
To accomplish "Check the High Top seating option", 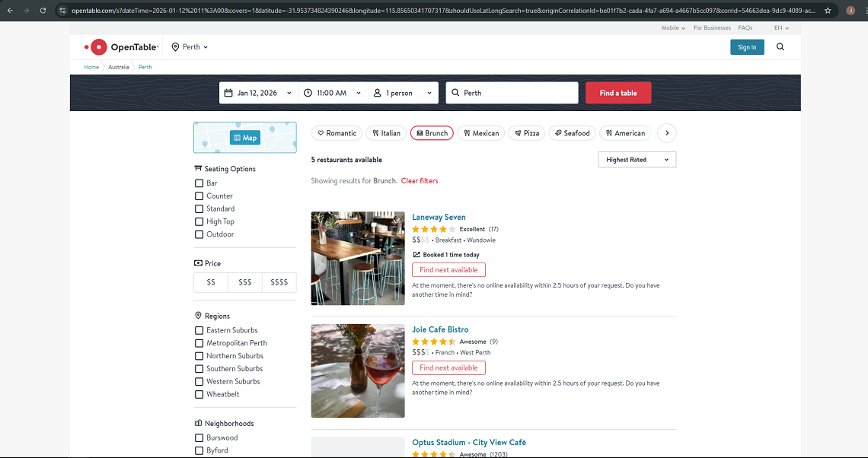I will pos(199,221).
